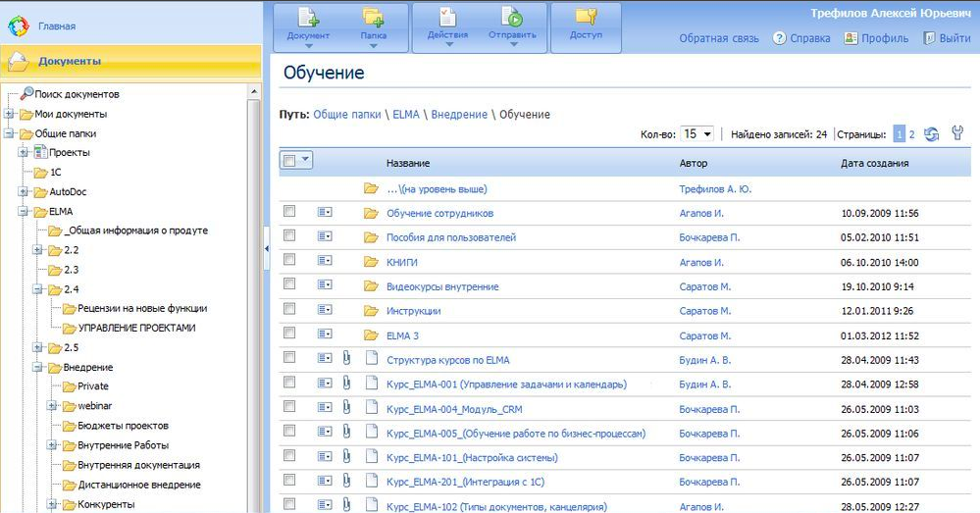This screenshot has height=513, width=980.
Task: Open Курс_ELMA-102 (Типы документов, канцелярия) link
Action: click(497, 507)
